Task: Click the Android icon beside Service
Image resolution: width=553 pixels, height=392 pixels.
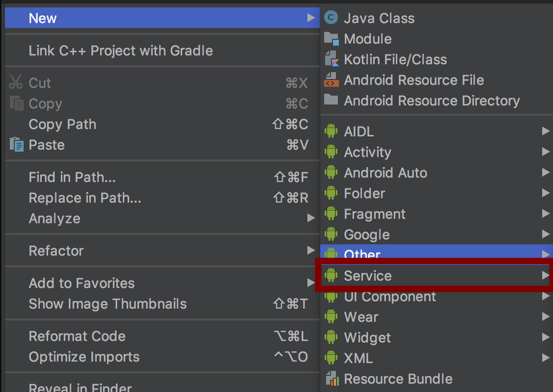Action: (332, 276)
